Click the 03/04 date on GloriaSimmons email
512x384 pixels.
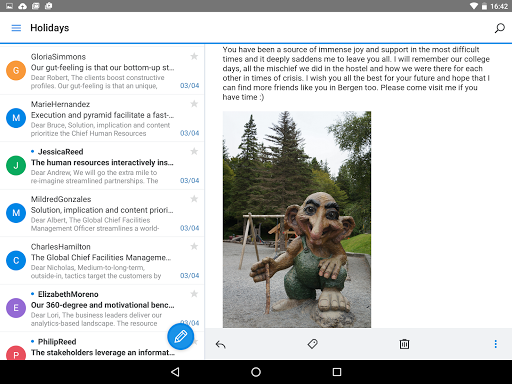189,86
